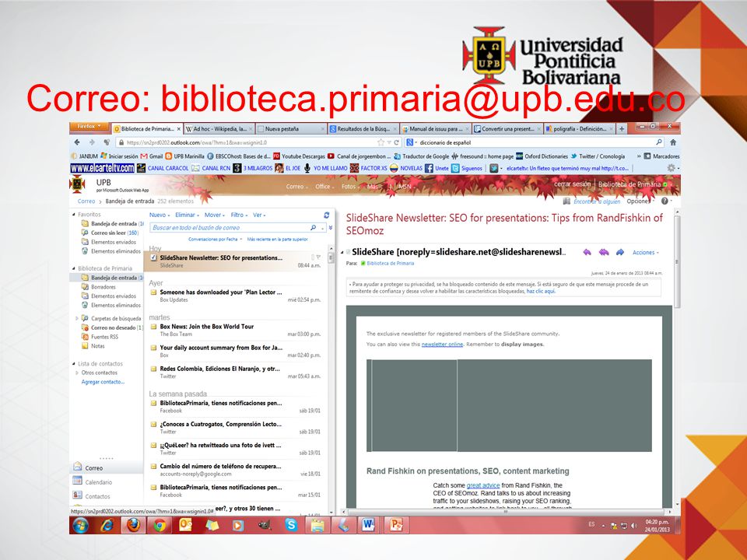Open the Redes Colombia, Ediciones El Naranjo message
This screenshot has width=747, height=560.
(235, 372)
